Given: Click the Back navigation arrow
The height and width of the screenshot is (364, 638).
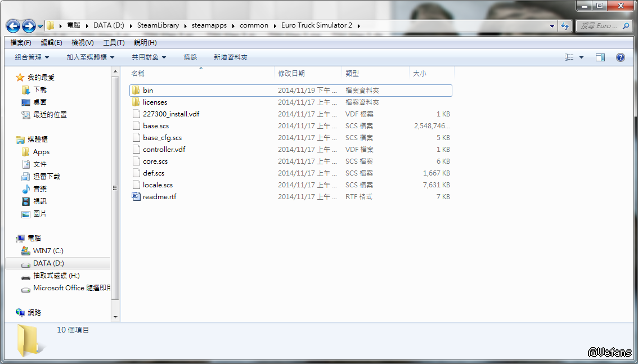Looking at the screenshot, I should pos(13,26).
